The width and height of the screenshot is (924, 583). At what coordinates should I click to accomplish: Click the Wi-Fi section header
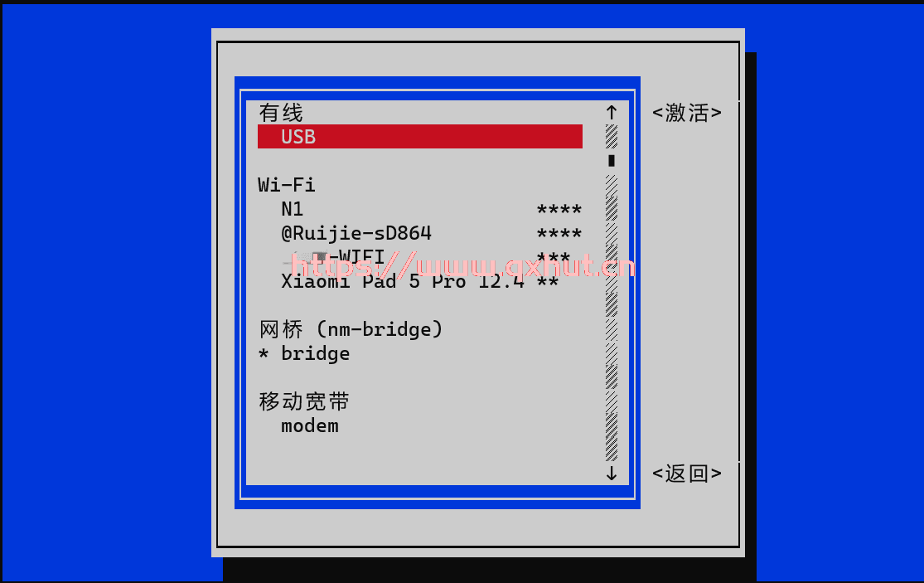click(287, 184)
